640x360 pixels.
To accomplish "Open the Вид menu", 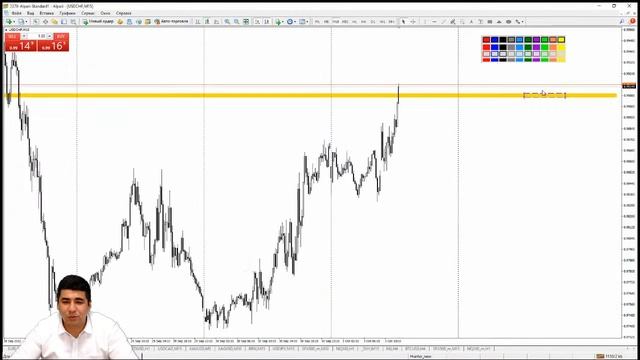I will pyautogui.click(x=31, y=13).
